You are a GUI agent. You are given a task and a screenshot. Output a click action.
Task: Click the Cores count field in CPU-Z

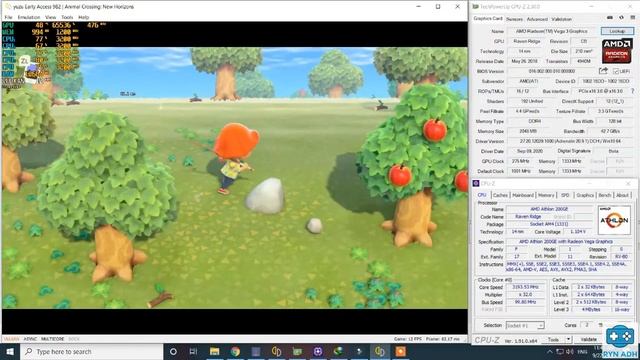(x=587, y=325)
